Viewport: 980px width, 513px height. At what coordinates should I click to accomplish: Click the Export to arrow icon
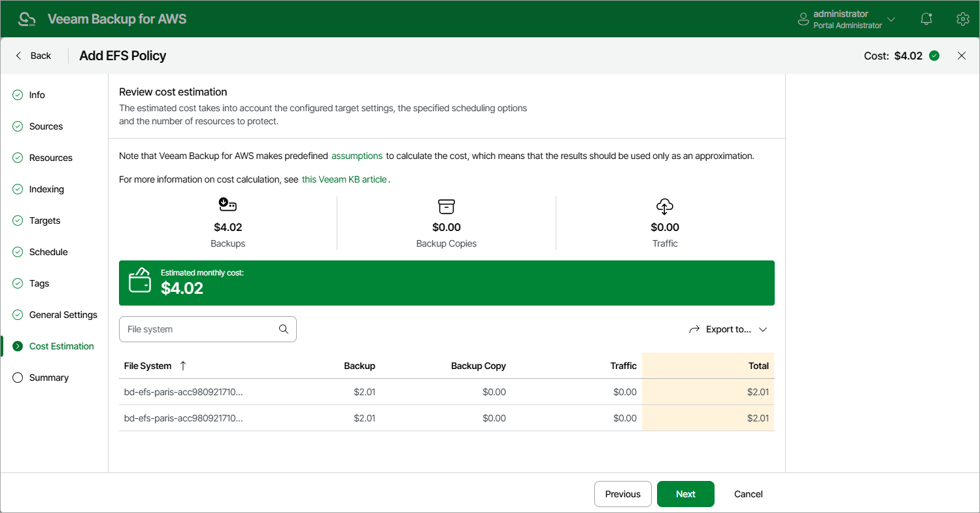click(694, 329)
